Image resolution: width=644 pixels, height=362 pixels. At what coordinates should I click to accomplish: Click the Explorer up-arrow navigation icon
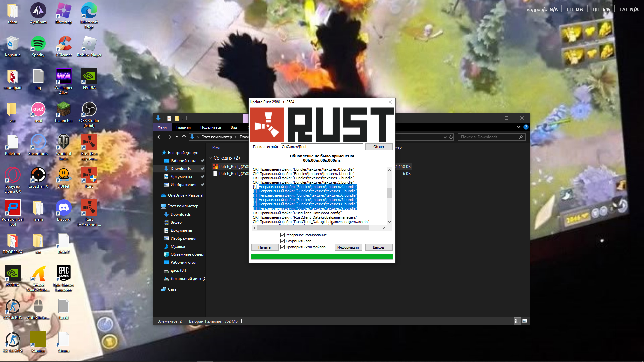[184, 137]
